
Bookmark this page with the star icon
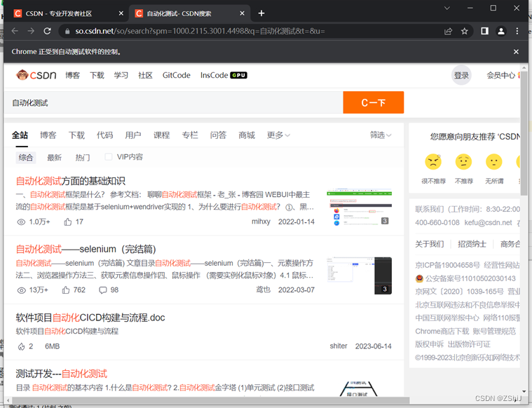click(x=465, y=32)
